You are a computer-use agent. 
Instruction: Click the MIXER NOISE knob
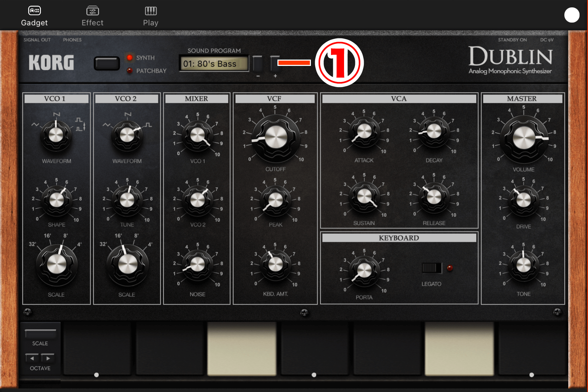coord(197,264)
